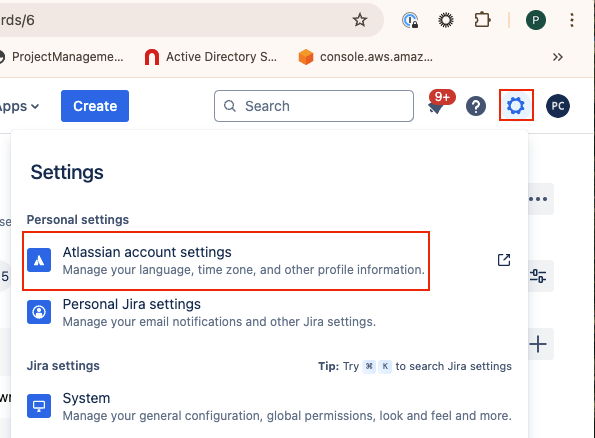The image size is (595, 438).
Task: Open the Chrome three-dot menu
Action: pos(572,20)
